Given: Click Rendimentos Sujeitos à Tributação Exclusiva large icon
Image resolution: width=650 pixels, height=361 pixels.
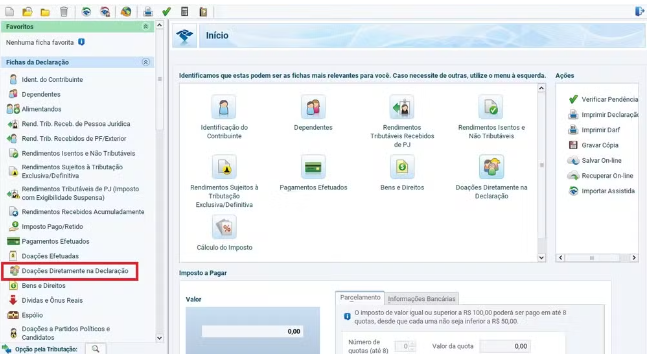Looking at the screenshot, I should click(224, 167).
